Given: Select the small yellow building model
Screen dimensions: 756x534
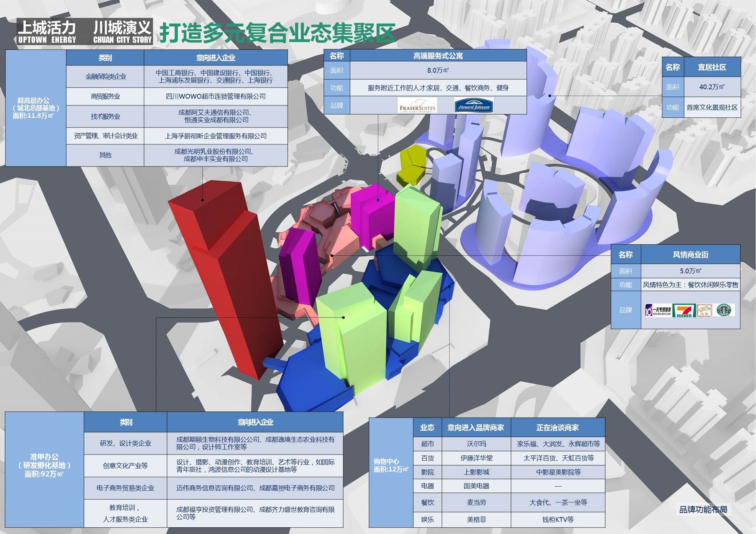Looking at the screenshot, I should coord(412,165).
